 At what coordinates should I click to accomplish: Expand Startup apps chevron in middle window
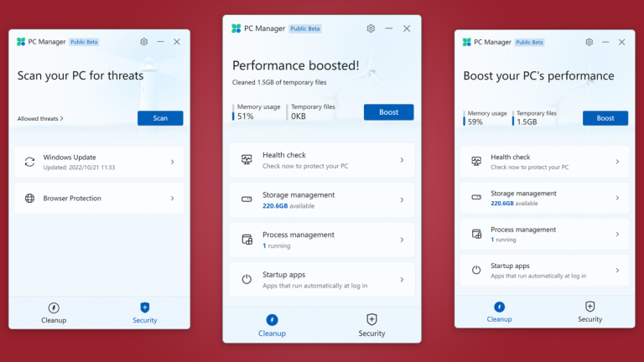pyautogui.click(x=402, y=280)
